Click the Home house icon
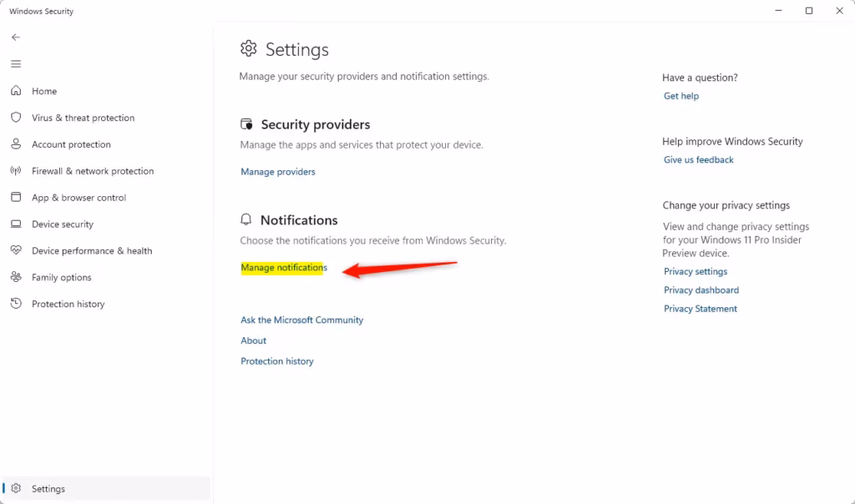The height and width of the screenshot is (504, 855). [16, 91]
